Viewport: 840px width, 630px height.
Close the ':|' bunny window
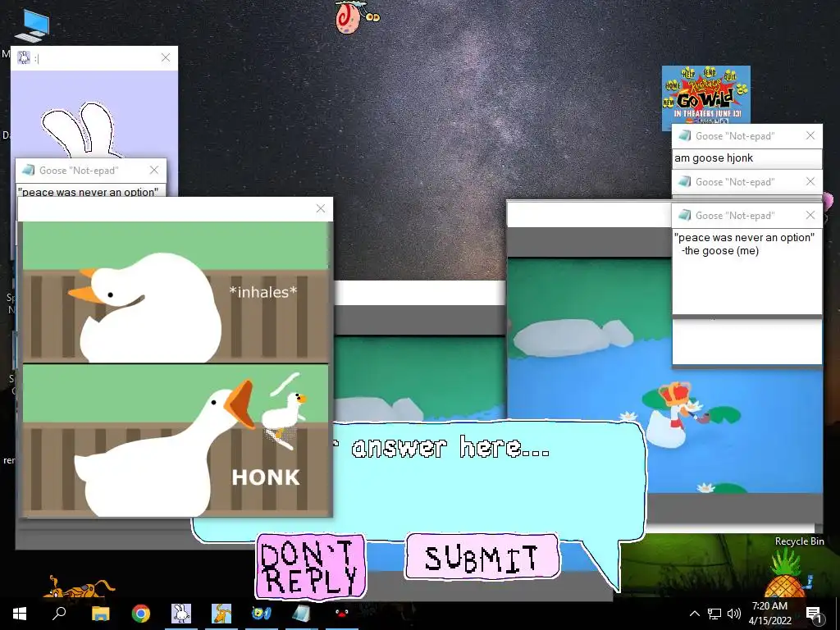(166, 57)
